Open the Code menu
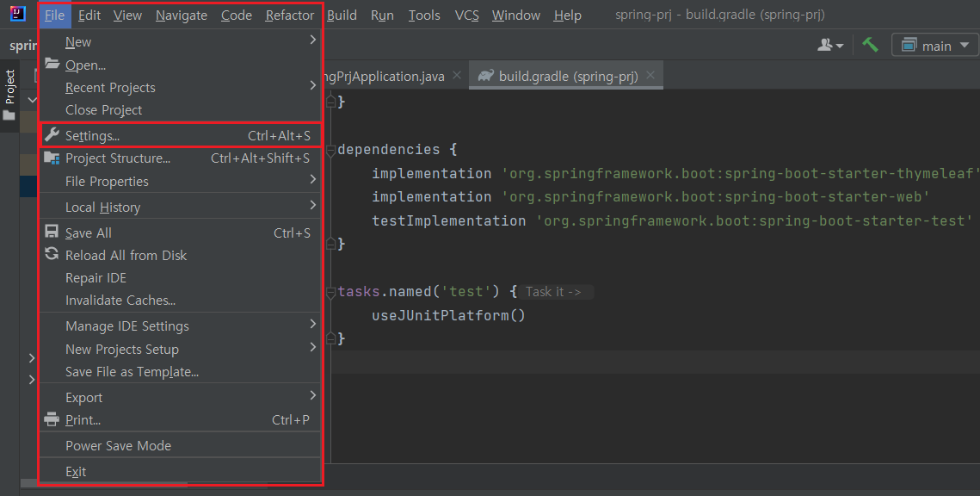Viewport: 980px width, 496px height. (237, 15)
